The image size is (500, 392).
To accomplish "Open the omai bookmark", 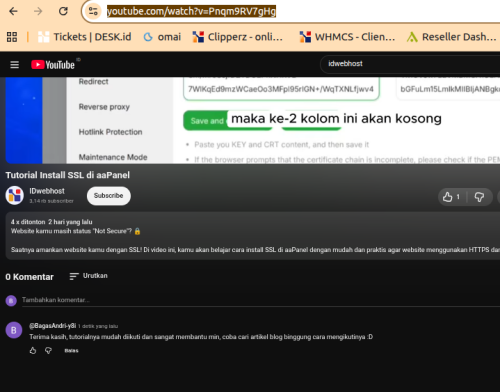I will point(162,37).
